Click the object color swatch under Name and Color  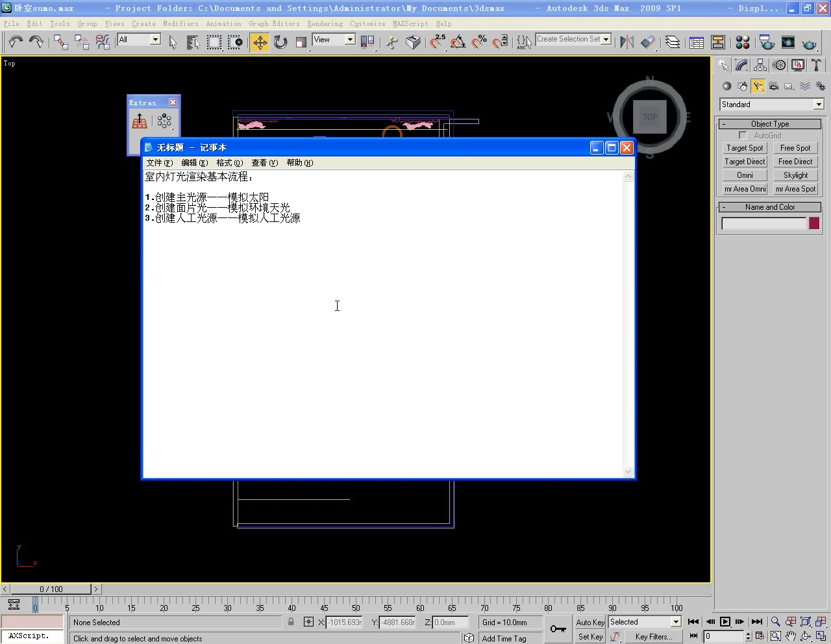click(814, 223)
